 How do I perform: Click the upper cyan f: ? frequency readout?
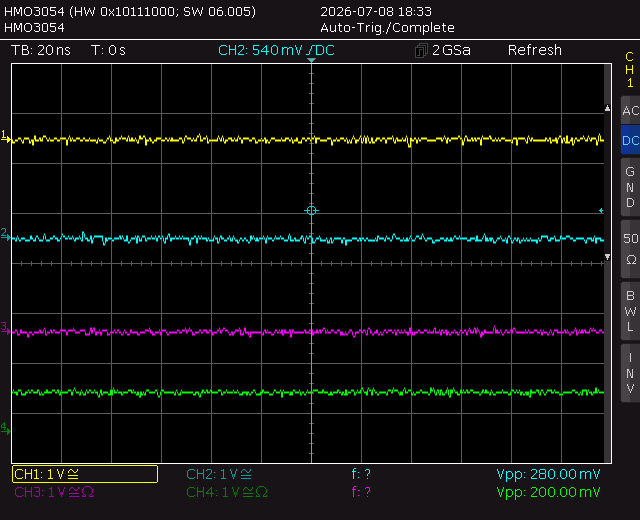coord(361,474)
